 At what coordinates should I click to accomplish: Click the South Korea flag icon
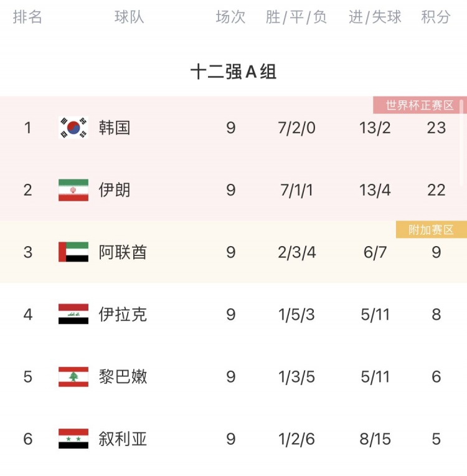(73, 128)
